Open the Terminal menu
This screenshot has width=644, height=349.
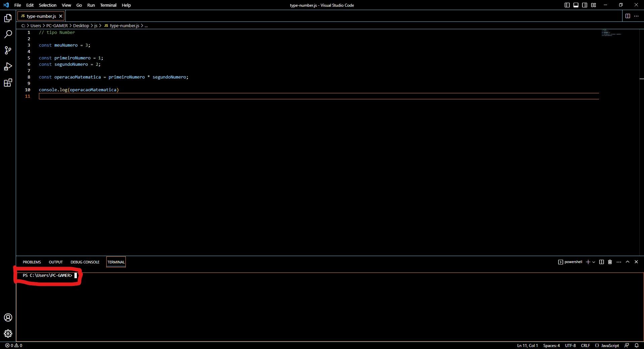[x=108, y=5]
